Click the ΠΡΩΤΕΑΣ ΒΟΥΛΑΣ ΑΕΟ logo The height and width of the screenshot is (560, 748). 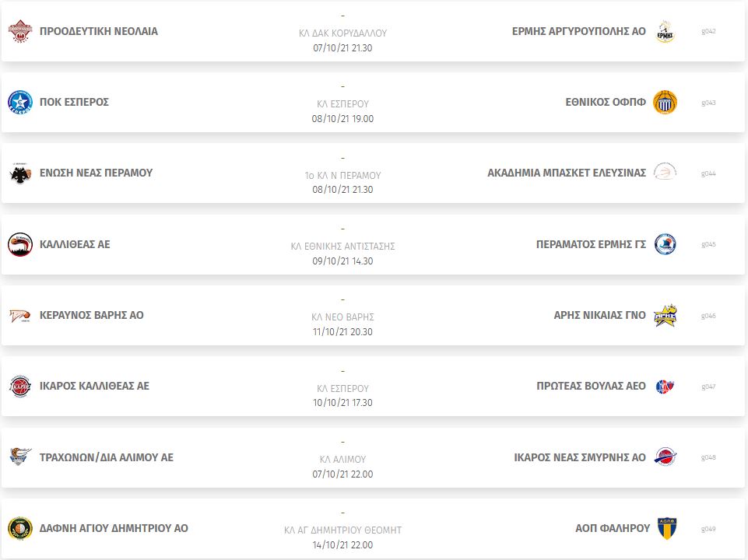point(665,387)
